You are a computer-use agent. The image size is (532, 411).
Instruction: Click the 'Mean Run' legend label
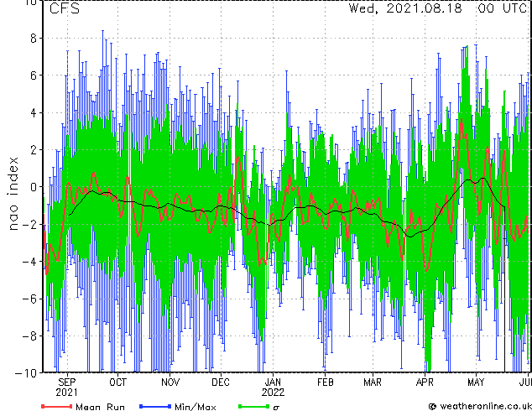[100, 407]
